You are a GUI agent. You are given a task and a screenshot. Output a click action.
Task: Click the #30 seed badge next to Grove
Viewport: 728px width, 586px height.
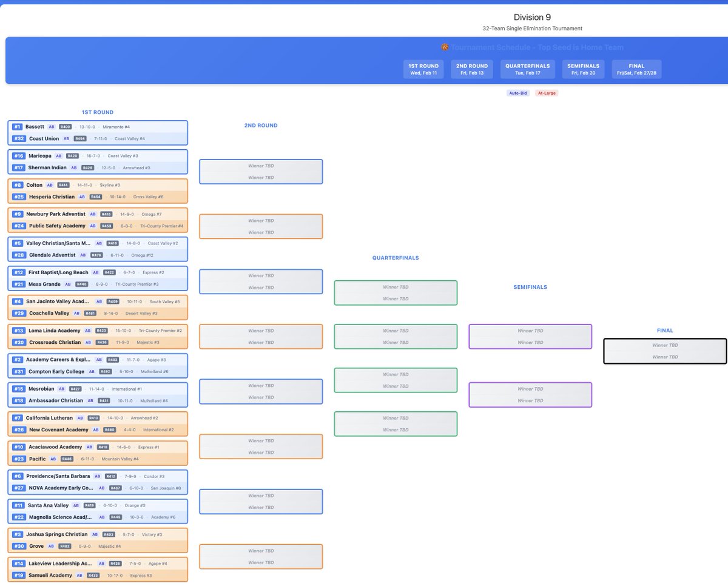click(x=19, y=546)
